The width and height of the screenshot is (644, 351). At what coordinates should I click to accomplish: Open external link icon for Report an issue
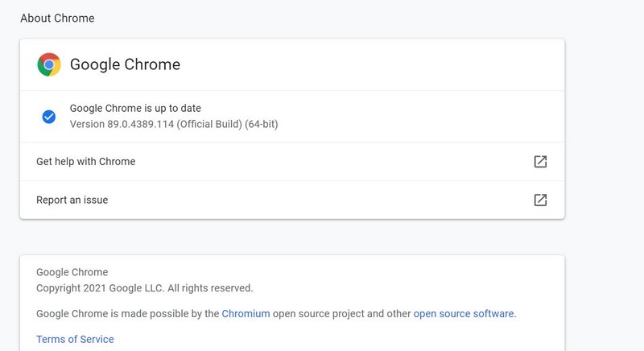click(540, 200)
